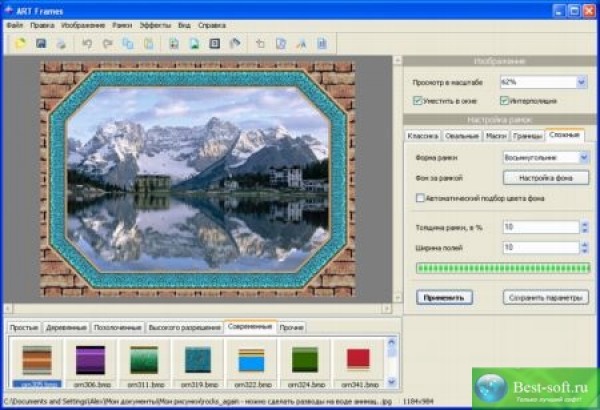Click the open file folder icon

pos(20,43)
